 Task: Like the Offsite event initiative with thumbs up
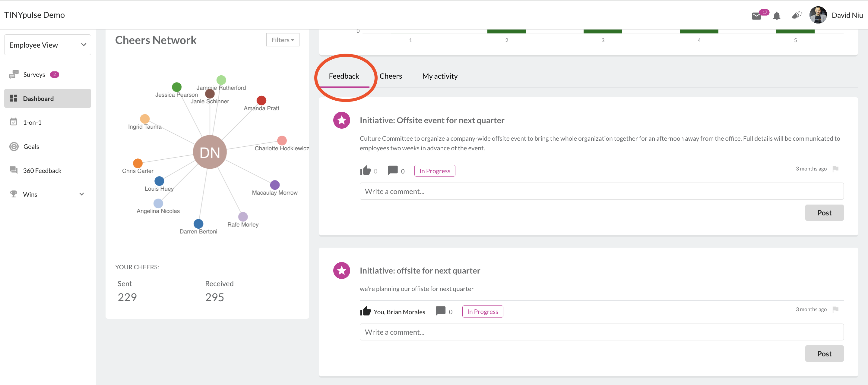(x=365, y=171)
